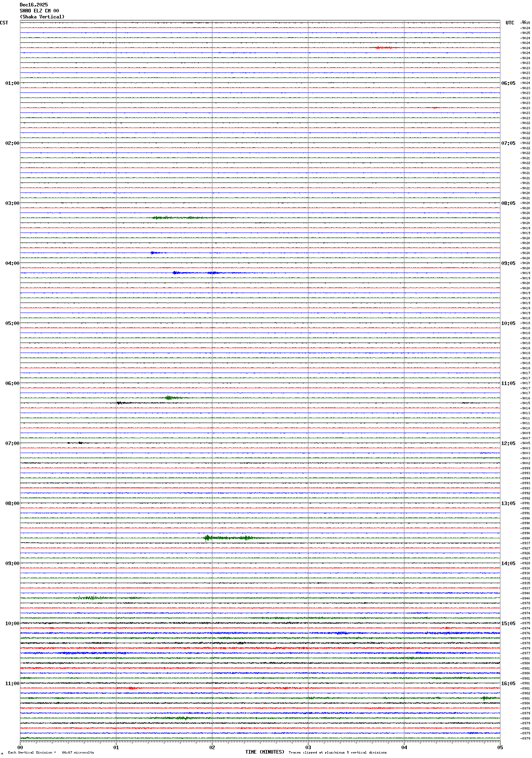Click the 06:00 CST time label
Screen dimensions: 532x758
click(12, 383)
